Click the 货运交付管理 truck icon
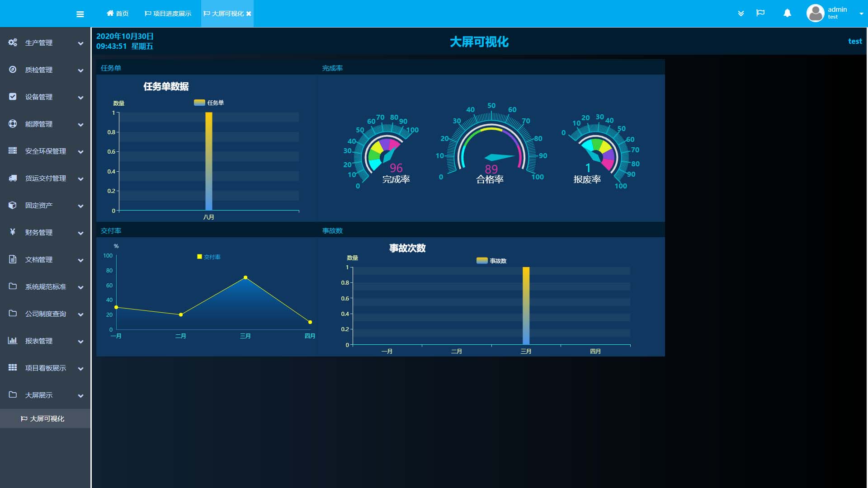 click(13, 178)
